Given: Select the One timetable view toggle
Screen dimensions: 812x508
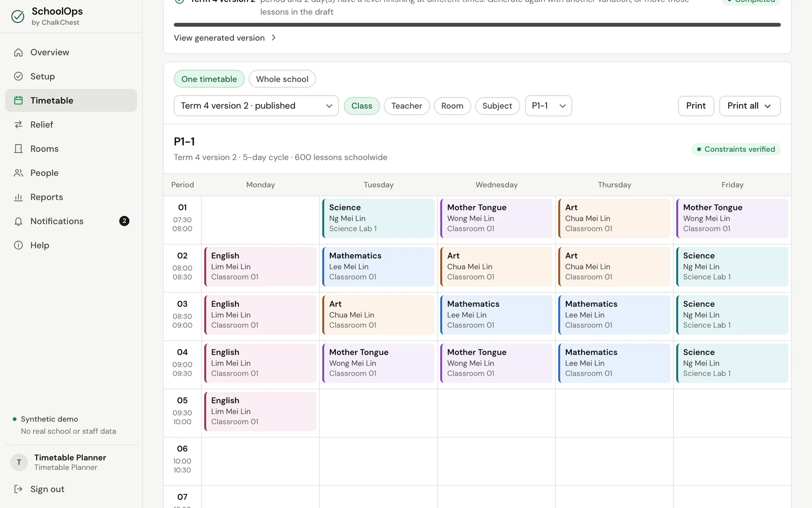Looking at the screenshot, I should (209, 79).
